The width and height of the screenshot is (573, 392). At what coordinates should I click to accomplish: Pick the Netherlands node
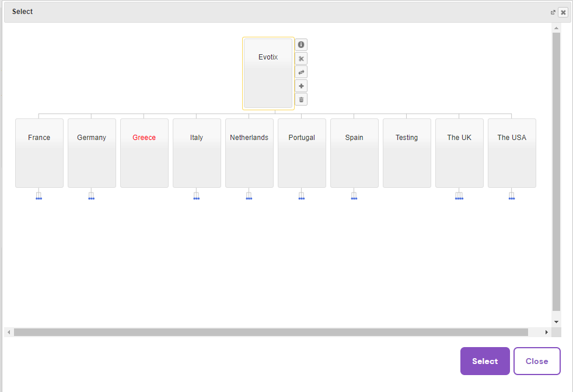click(x=249, y=153)
